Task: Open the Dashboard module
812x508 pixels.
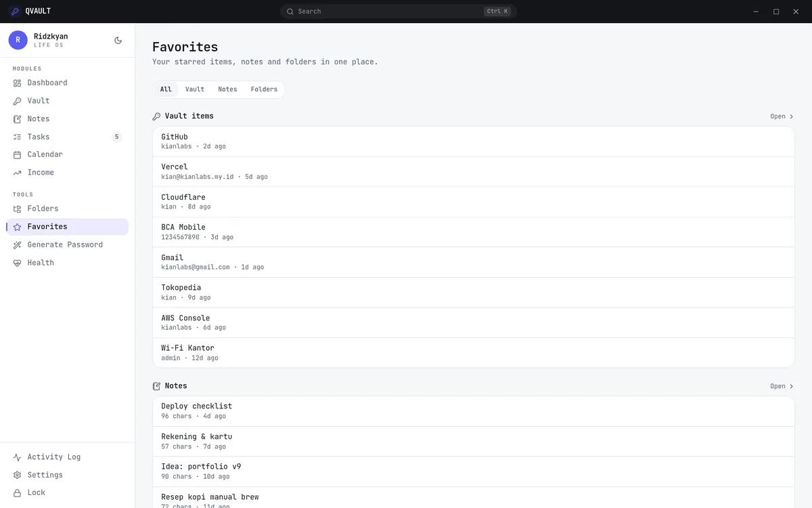Action: tap(67, 83)
